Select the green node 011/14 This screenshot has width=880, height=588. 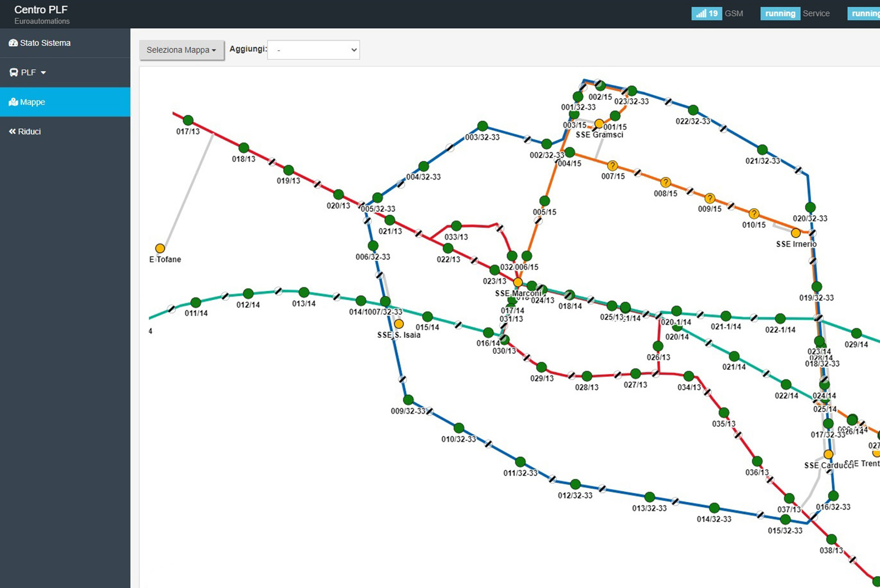coord(196,303)
